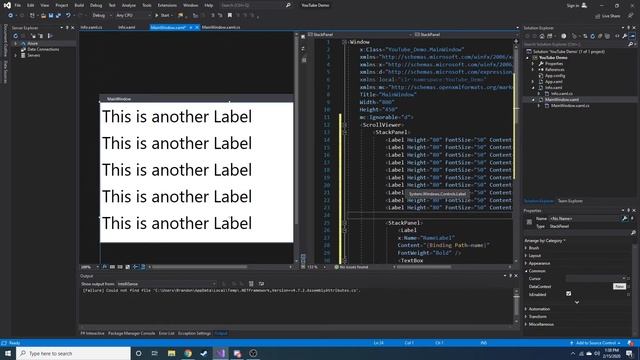
Task: Toggle Word Wrap icon in Output panel
Action: click(x=261, y=284)
